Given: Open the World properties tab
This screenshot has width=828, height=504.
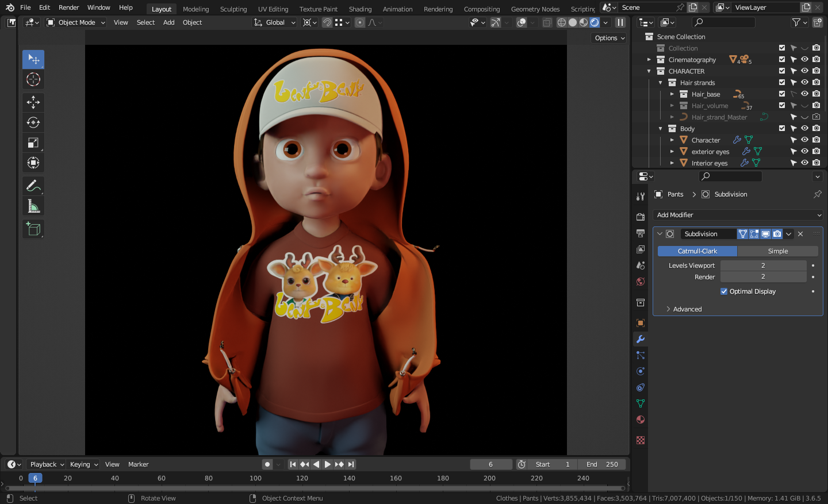Looking at the screenshot, I should [641, 282].
